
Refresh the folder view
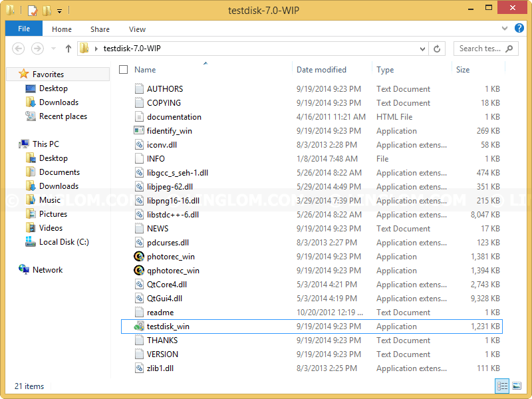pyautogui.click(x=437, y=49)
